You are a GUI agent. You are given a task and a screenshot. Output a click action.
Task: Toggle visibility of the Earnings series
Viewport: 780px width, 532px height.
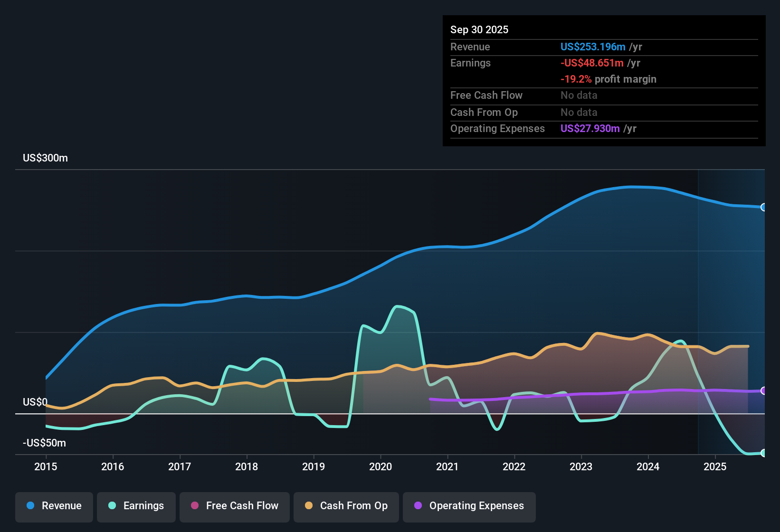point(136,506)
